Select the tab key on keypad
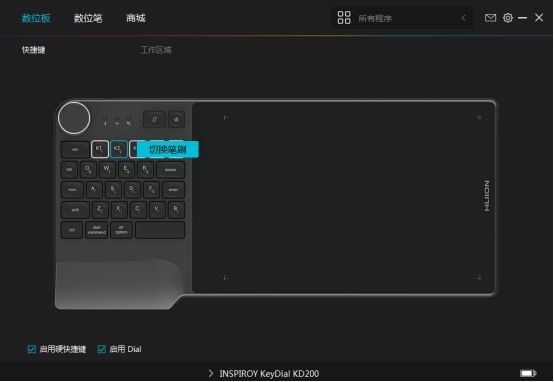The height and width of the screenshot is (382, 554). [70, 170]
